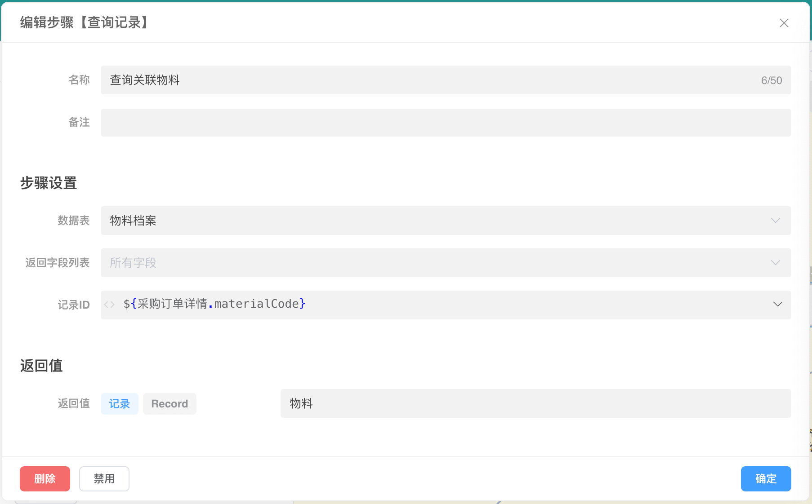Close the 编辑步骤 dialog with the X
This screenshot has width=812, height=504.
(x=784, y=23)
